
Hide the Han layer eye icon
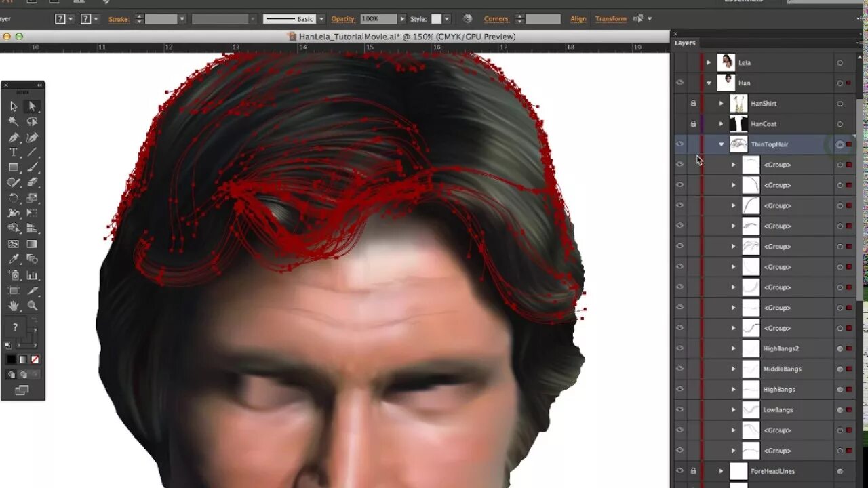coord(679,83)
